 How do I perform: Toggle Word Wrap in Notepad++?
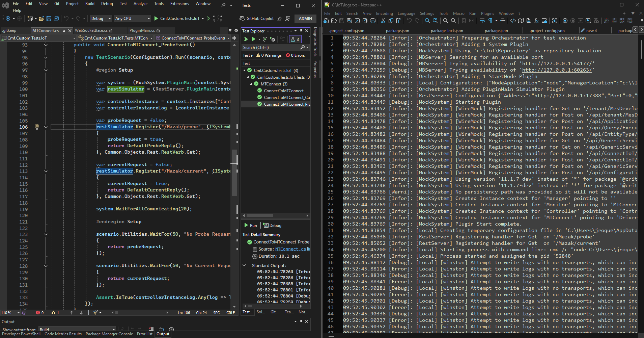tap(482, 21)
